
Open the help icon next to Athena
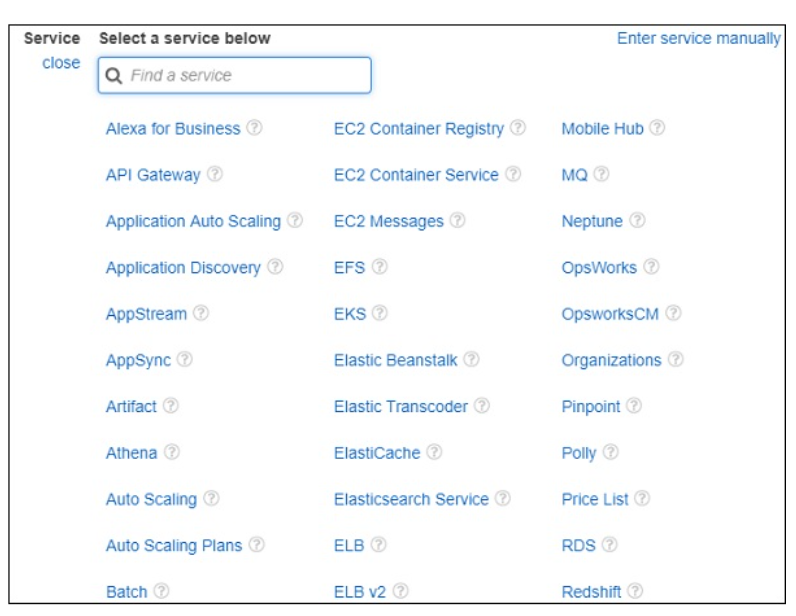[x=172, y=453]
